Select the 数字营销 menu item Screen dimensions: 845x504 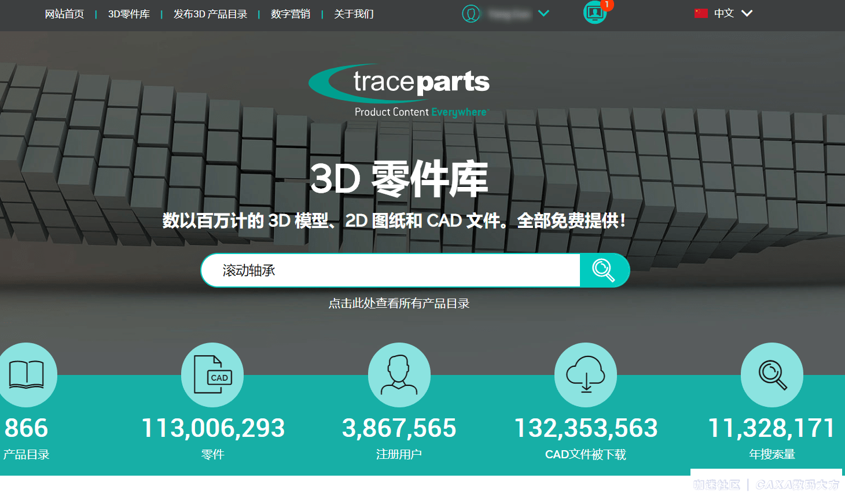pyautogui.click(x=291, y=14)
